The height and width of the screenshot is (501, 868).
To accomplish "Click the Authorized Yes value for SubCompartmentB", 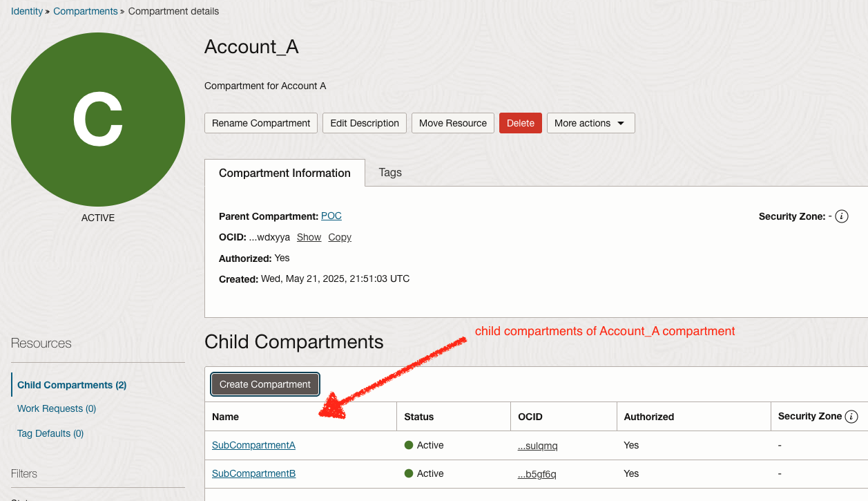I will click(631, 473).
